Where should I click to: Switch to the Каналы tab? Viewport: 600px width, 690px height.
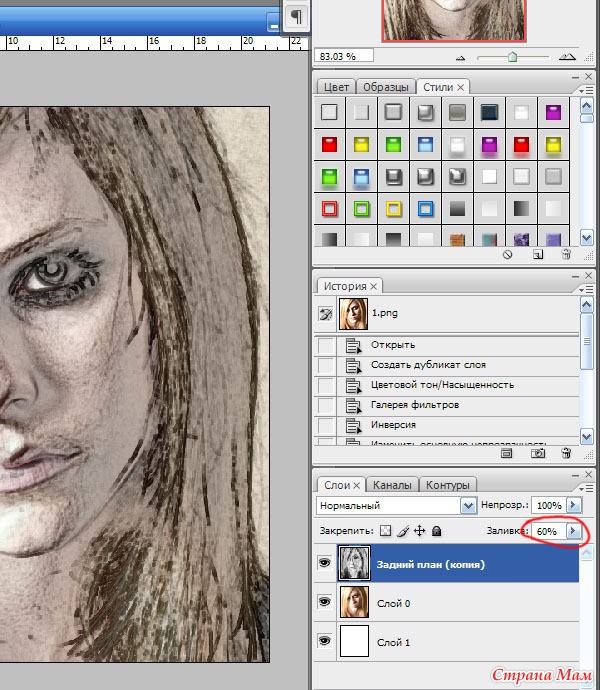(x=392, y=485)
